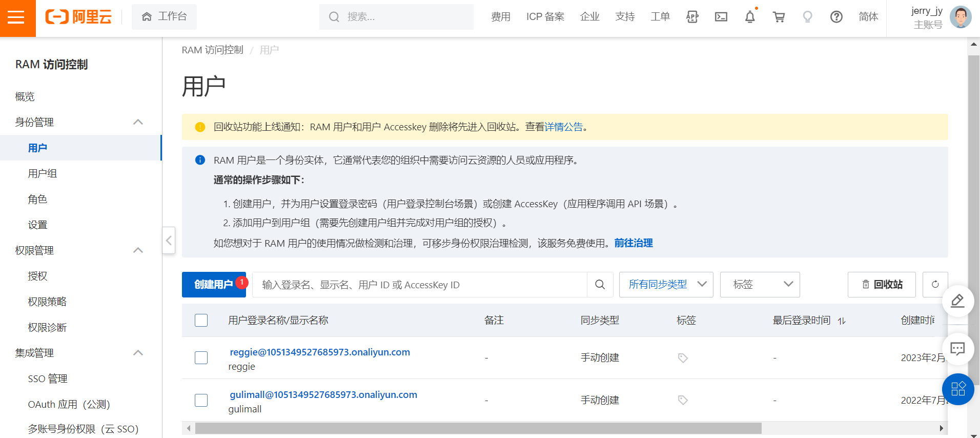Image resolution: width=980 pixels, height=438 pixels.
Task: Focus the top global search box
Action: pyautogui.click(x=396, y=17)
